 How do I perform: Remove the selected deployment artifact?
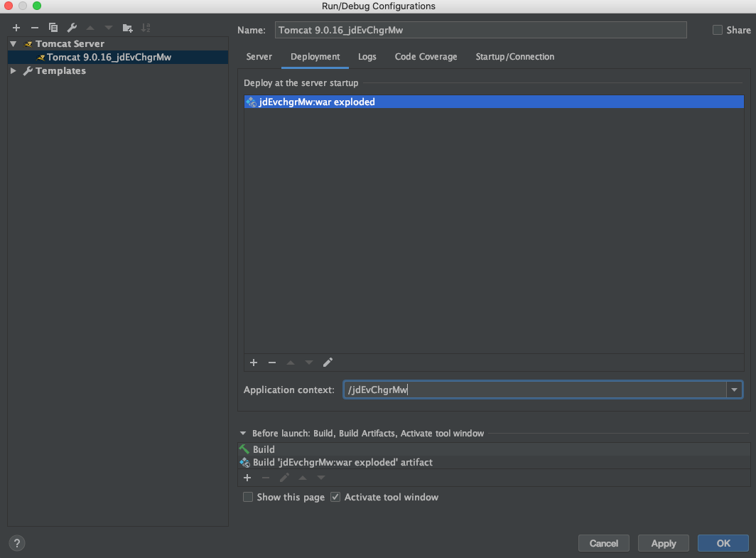[x=272, y=363]
